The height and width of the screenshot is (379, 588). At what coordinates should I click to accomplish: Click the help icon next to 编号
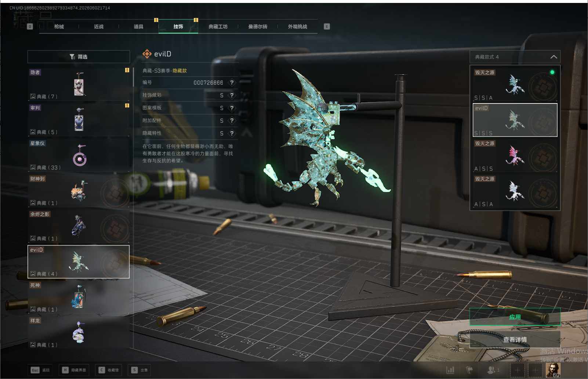click(232, 83)
